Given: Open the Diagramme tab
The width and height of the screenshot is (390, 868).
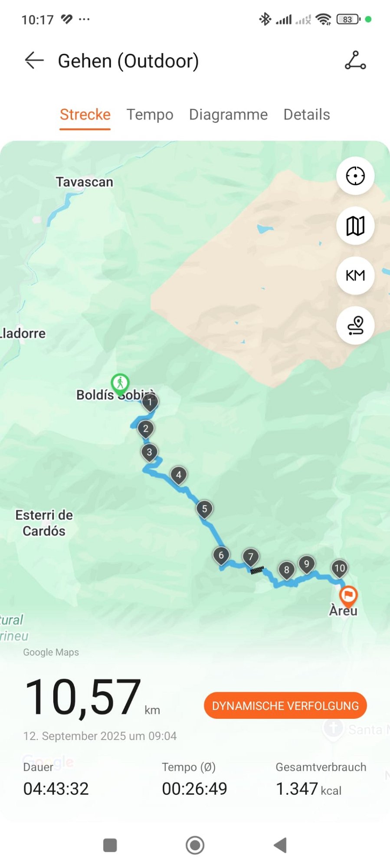Looking at the screenshot, I should coord(228,115).
